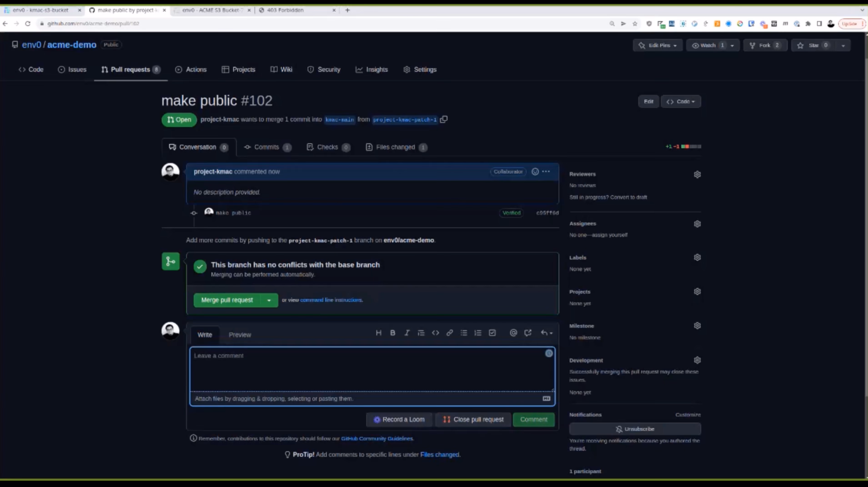Apply italic formatting in comment editor
The image size is (868, 487).
[x=407, y=333]
